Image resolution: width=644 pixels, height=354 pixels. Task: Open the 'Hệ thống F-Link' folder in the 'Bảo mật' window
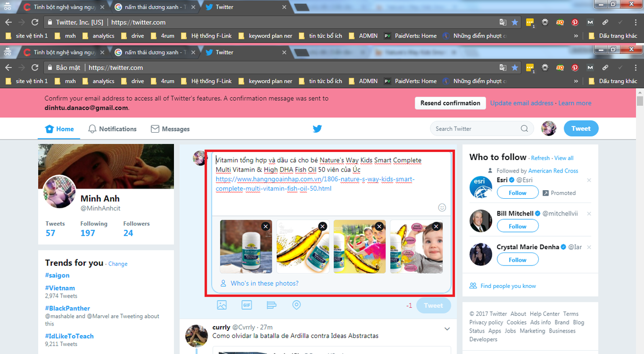coord(207,81)
